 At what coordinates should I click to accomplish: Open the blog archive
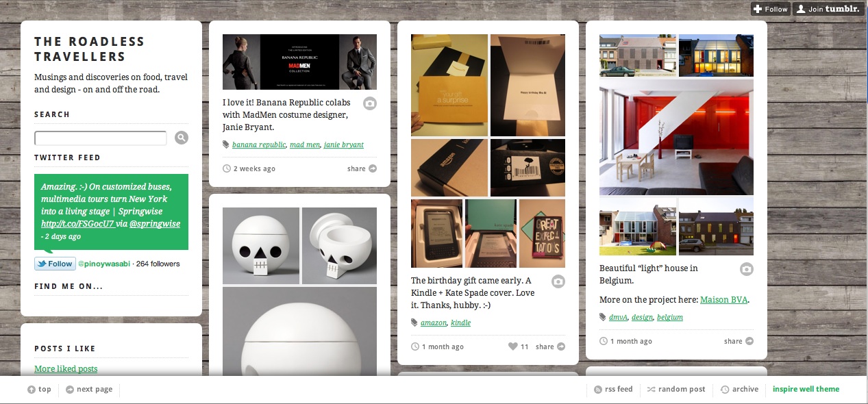pyautogui.click(x=740, y=390)
